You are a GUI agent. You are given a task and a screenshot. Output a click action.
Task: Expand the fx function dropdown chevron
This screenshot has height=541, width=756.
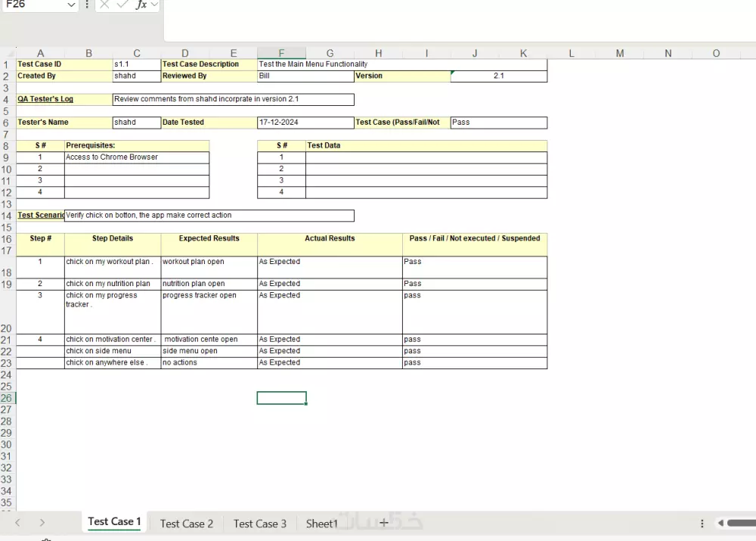coord(154,5)
